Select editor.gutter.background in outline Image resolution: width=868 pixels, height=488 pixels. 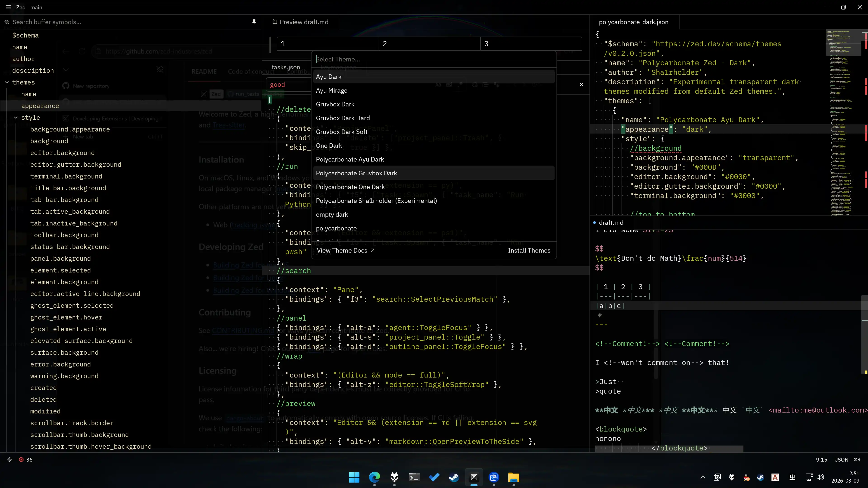(76, 164)
